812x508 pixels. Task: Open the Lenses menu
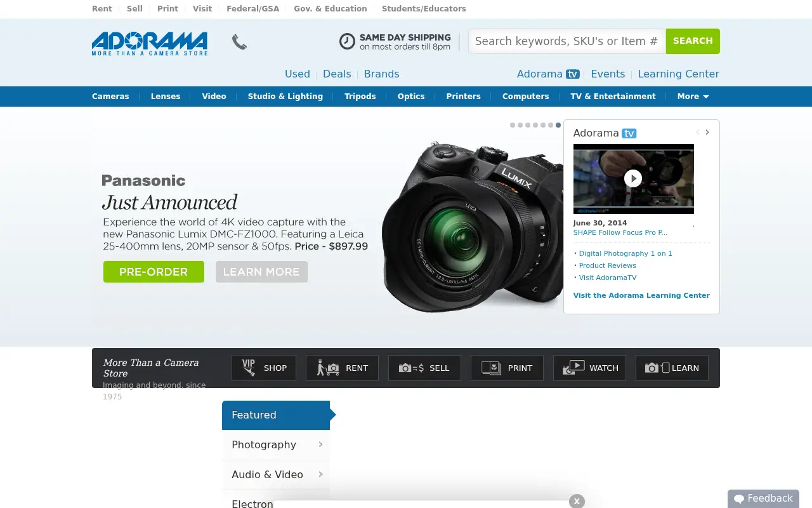(x=166, y=97)
